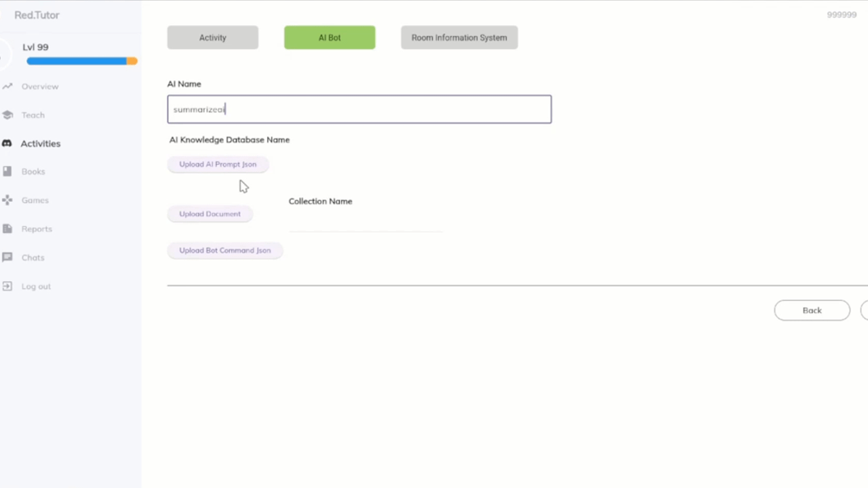Open Books via its sidebar icon
868x488 pixels.
[7, 172]
